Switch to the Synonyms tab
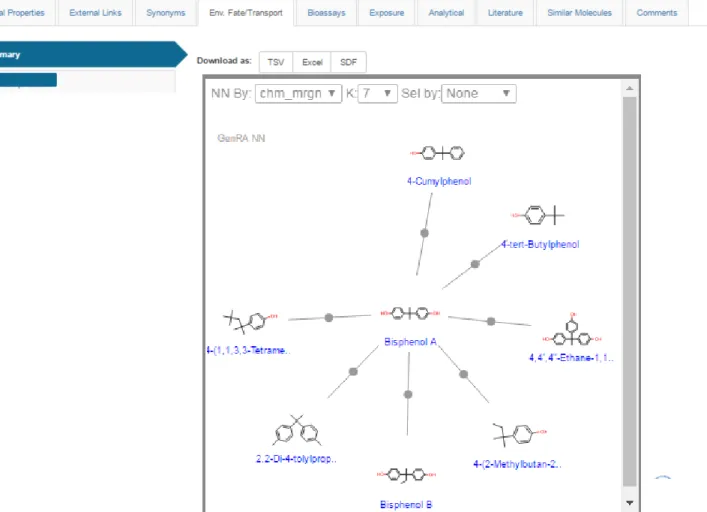This screenshot has height=512, width=707. [165, 13]
